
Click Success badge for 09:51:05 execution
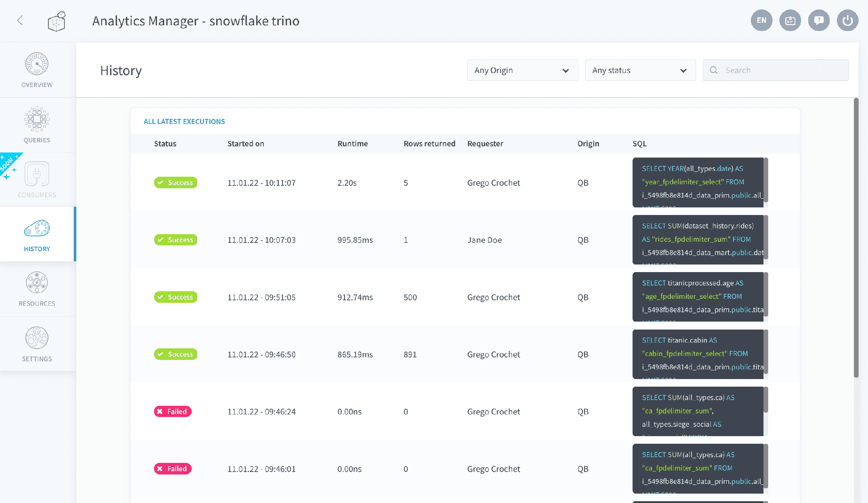[x=175, y=297]
